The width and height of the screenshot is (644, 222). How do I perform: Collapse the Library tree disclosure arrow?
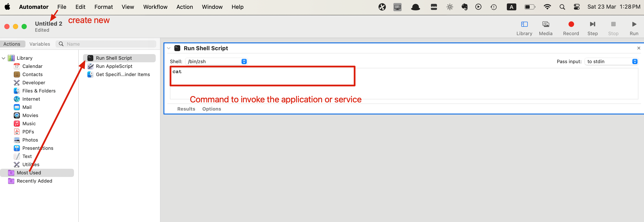pos(3,58)
